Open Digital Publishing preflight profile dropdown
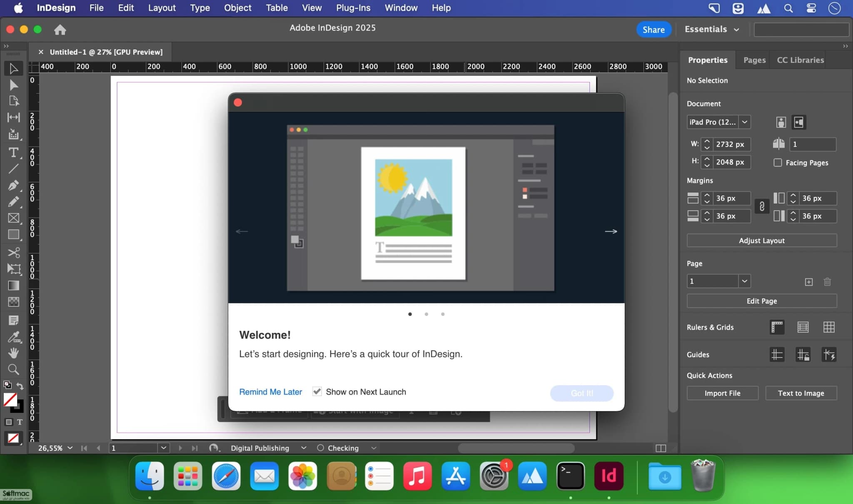Viewport: 853px width, 504px height. click(x=304, y=448)
